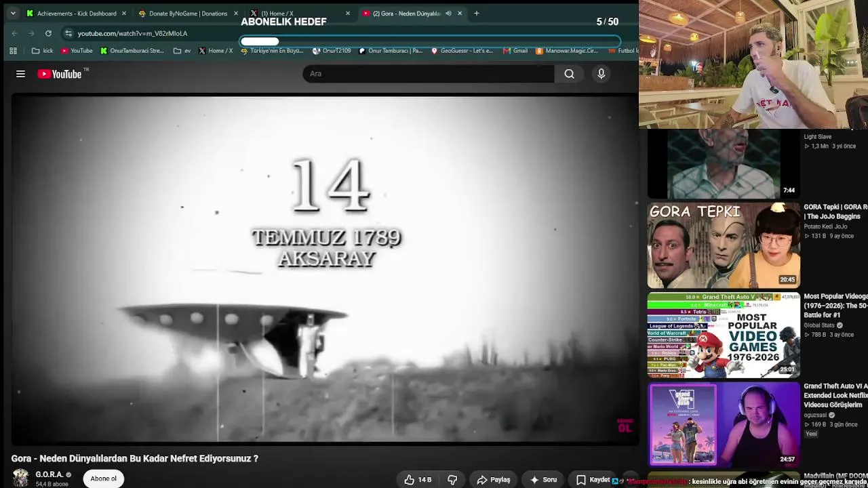The height and width of the screenshot is (488, 868).
Task: Close the Home / X tab
Action: click(348, 14)
